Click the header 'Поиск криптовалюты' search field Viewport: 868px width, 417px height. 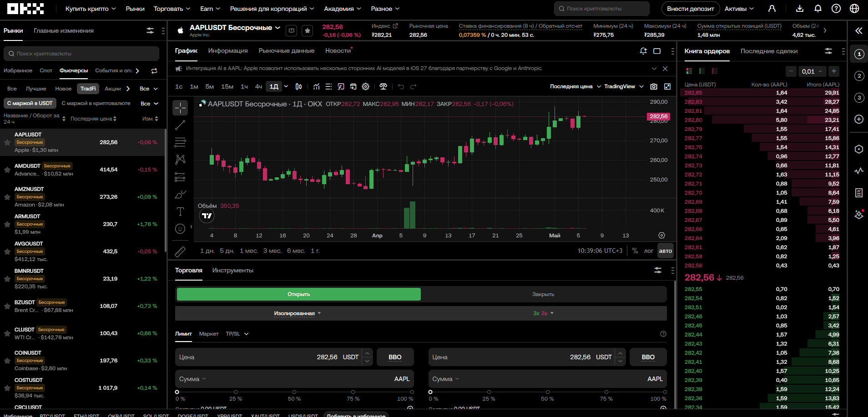601,9
